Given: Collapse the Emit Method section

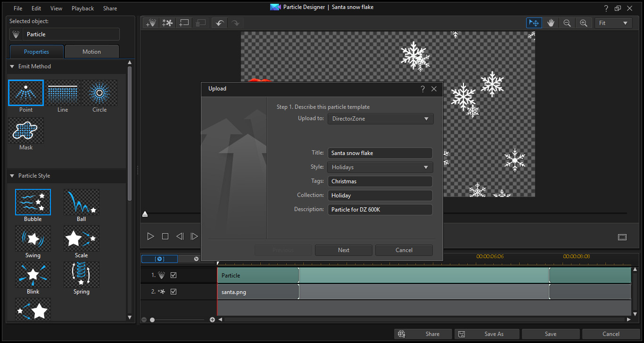Looking at the screenshot, I should 12,66.
